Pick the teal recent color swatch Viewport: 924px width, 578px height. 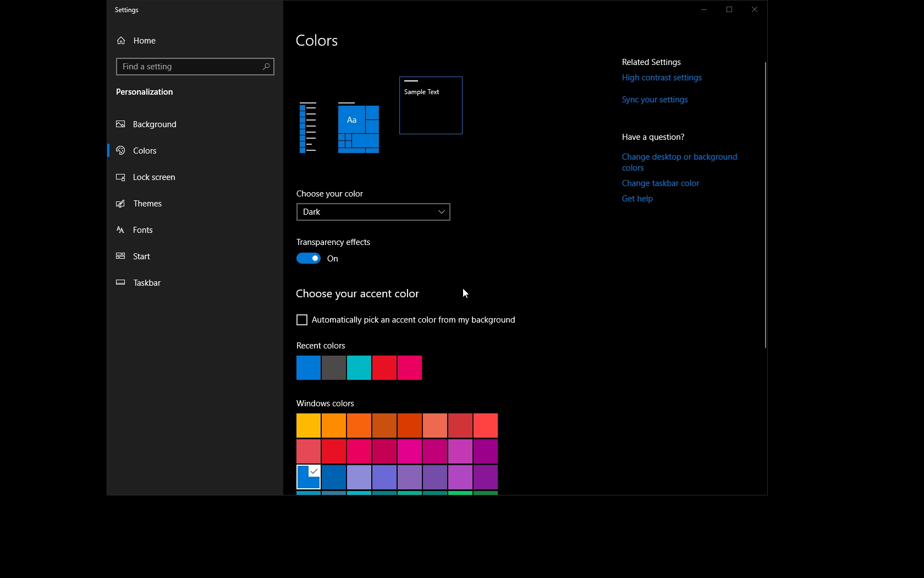pyautogui.click(x=359, y=368)
